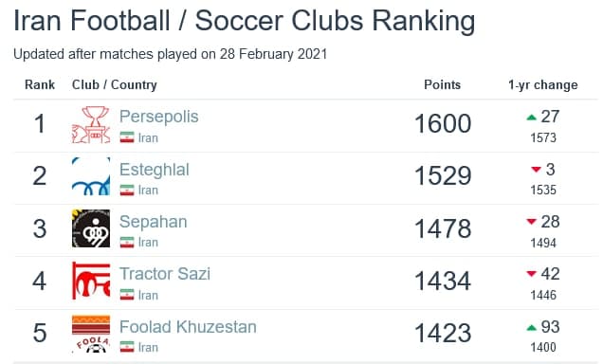603x364 pixels.
Task: Click the red down arrow beside 42
Action: [x=532, y=274]
